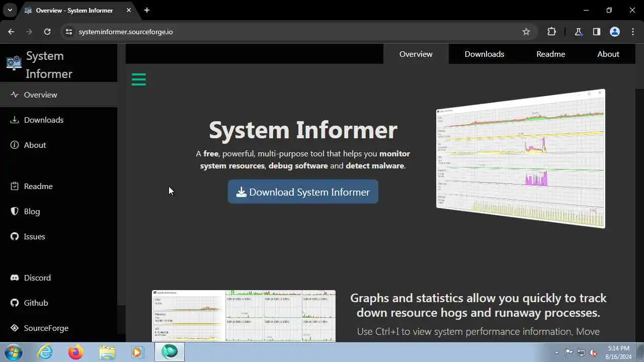
Task: Open the tab search dropdown arrow
Action: [x=10, y=10]
